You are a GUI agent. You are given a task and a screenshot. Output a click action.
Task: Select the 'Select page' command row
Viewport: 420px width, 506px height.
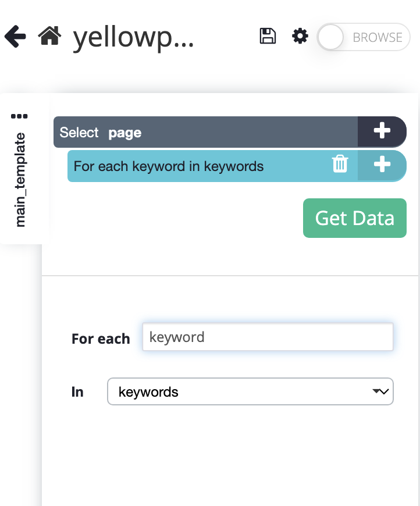pyautogui.click(x=205, y=132)
